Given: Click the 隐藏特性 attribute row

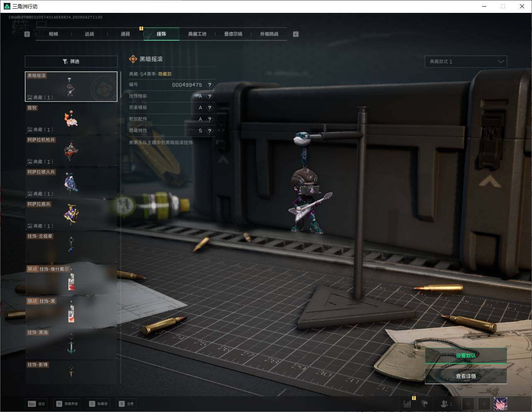Looking at the screenshot, I should click(x=172, y=131).
